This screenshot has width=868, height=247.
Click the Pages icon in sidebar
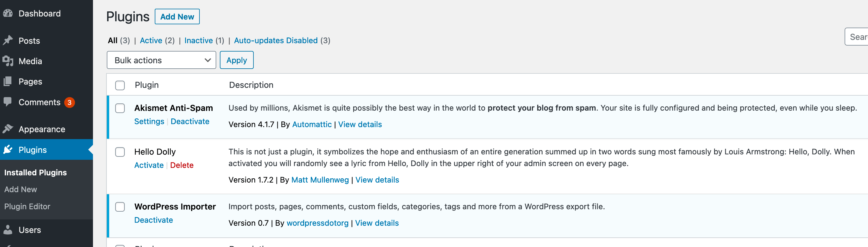click(x=8, y=82)
